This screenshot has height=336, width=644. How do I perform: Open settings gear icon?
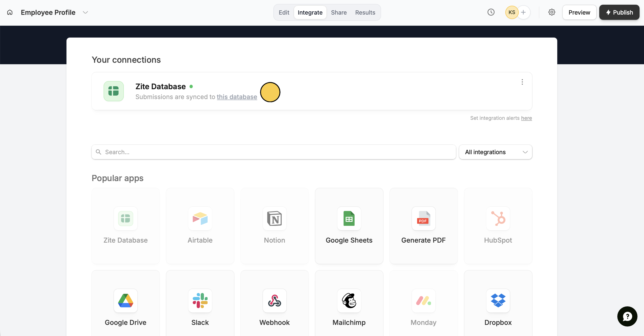[552, 12]
